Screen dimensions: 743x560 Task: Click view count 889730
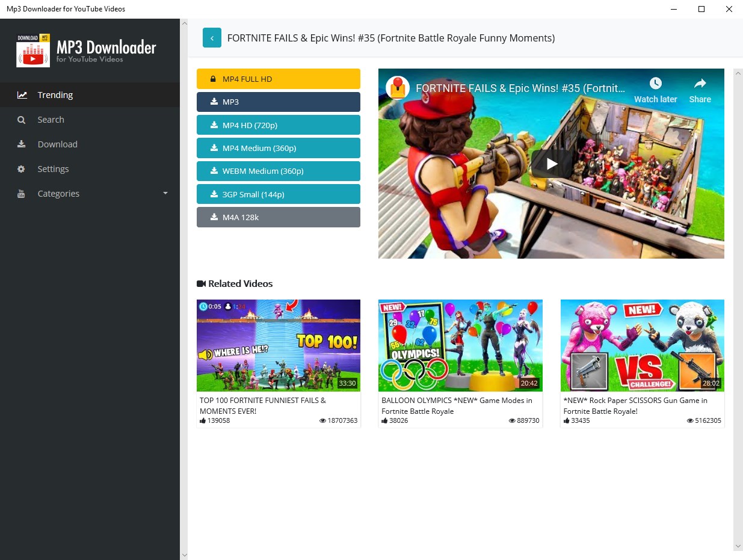click(x=524, y=420)
